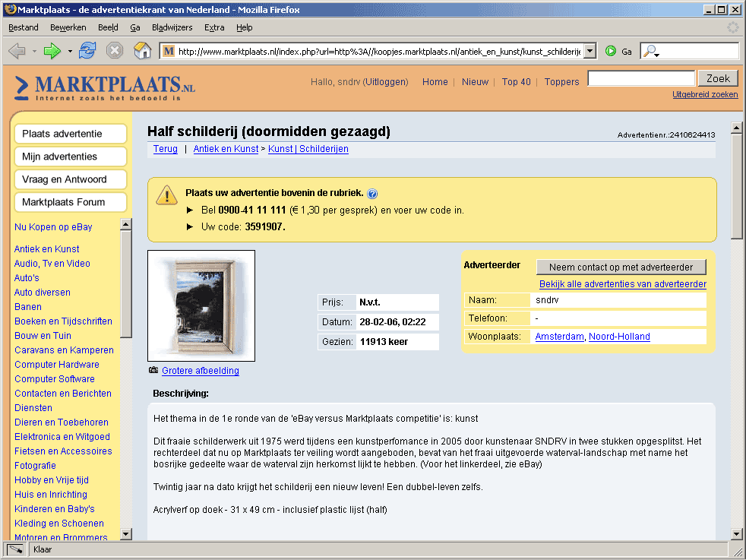Open the Forward history dropdown arrow

click(x=70, y=51)
